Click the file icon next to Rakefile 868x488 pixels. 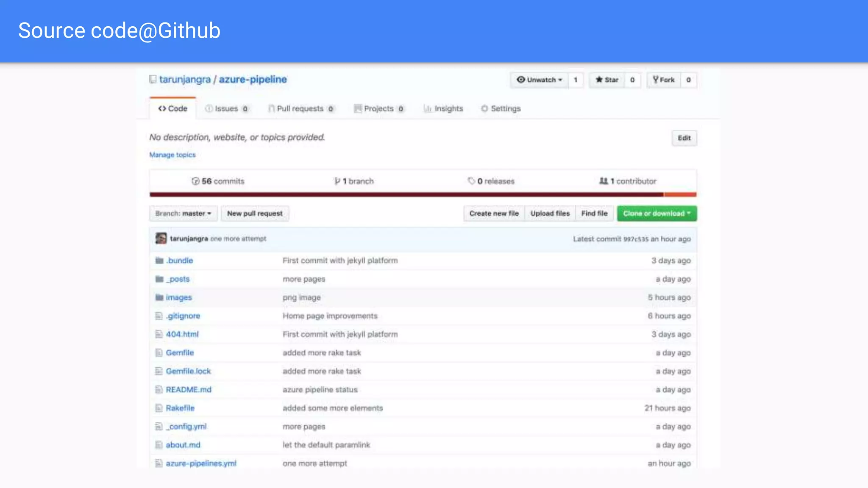click(159, 408)
